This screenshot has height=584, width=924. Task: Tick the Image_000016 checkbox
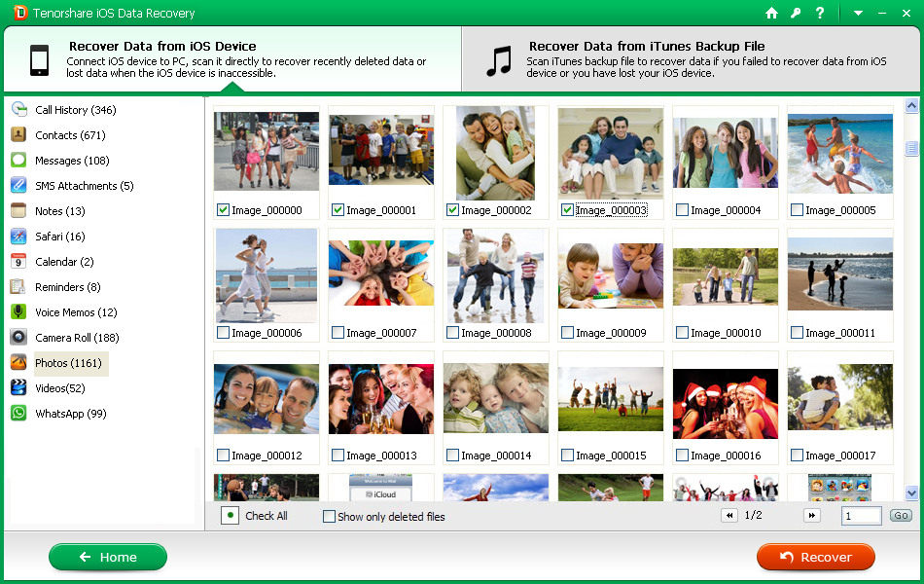point(683,456)
